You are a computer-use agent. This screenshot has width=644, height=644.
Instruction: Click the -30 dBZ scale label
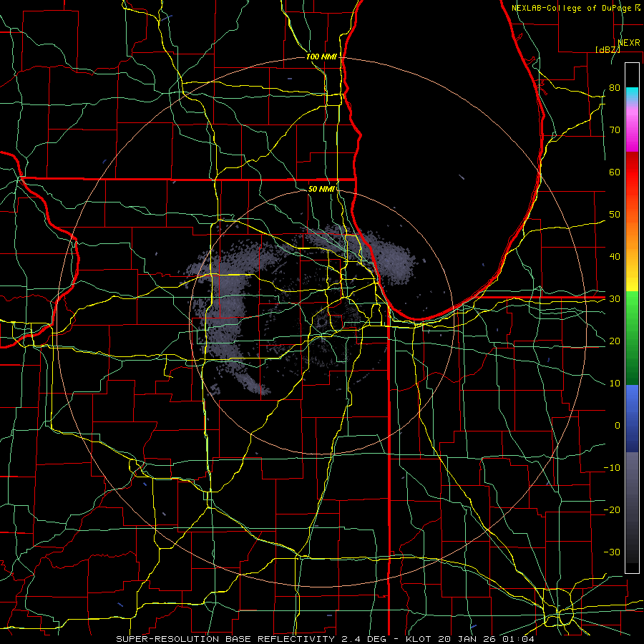pos(612,552)
